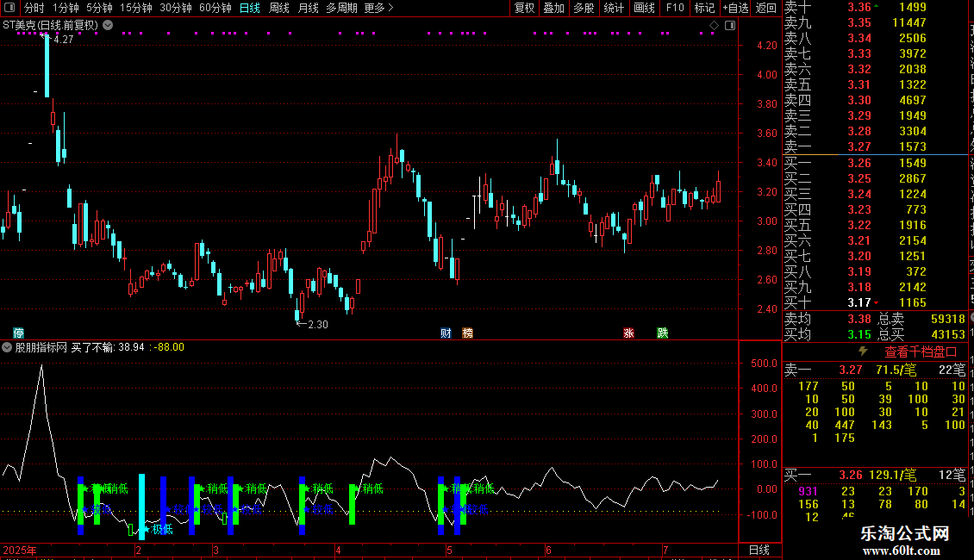Click the 447 order in 卖一 queue
The width and height of the screenshot is (974, 560).
pos(844,425)
